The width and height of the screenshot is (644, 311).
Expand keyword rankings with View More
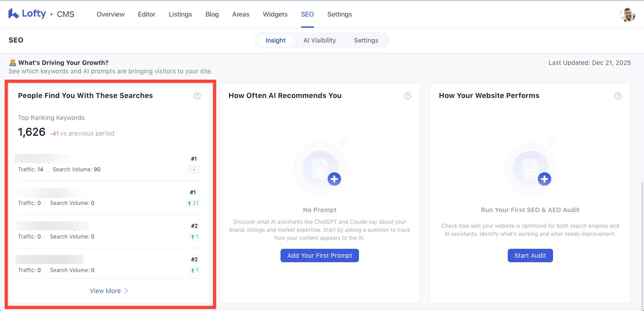click(x=109, y=291)
